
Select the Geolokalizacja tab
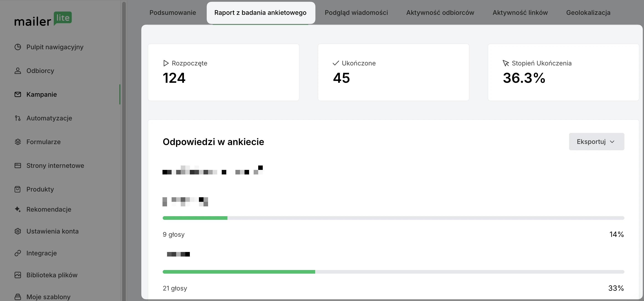(x=588, y=13)
